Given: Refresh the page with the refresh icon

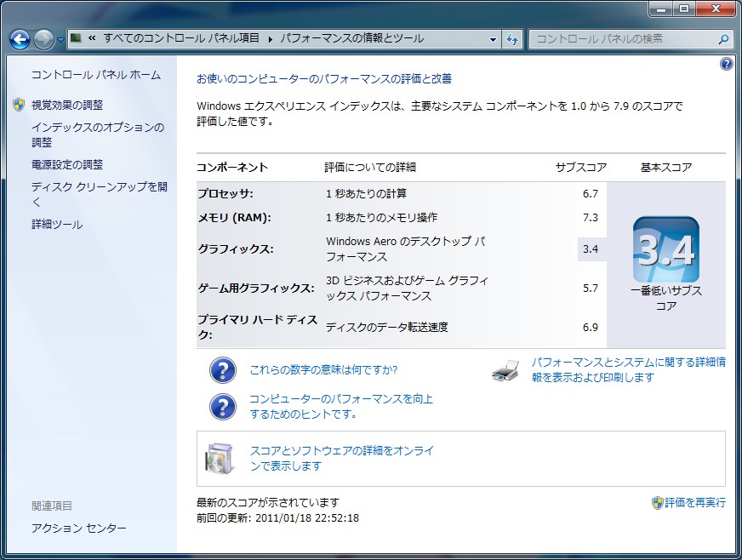Looking at the screenshot, I should click(512, 39).
